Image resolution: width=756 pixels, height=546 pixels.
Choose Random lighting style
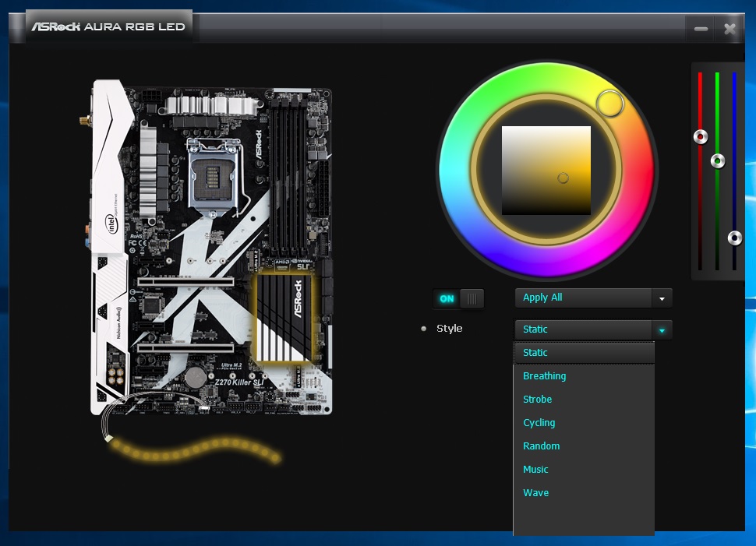(x=584, y=446)
